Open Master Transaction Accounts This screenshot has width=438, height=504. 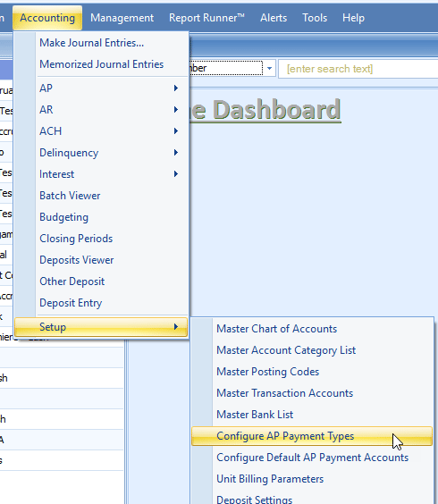coord(312,393)
